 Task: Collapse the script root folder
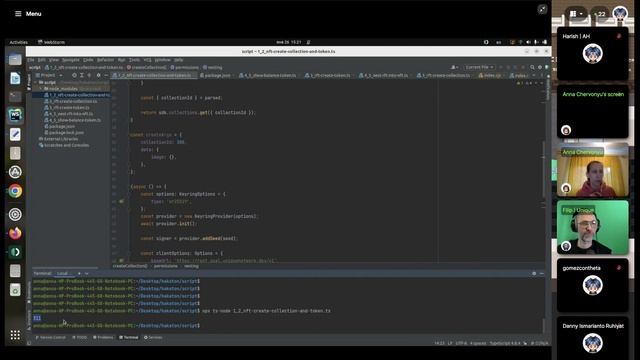point(36,82)
